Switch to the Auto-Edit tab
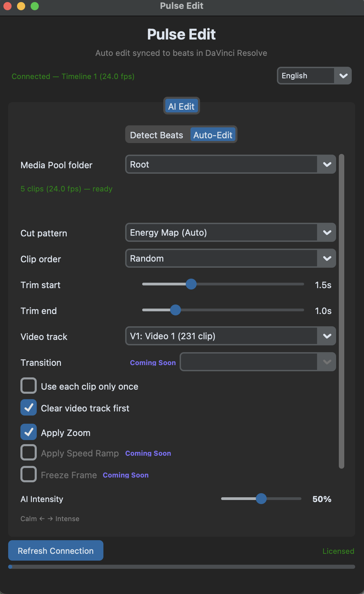The image size is (364, 594). coord(213,135)
